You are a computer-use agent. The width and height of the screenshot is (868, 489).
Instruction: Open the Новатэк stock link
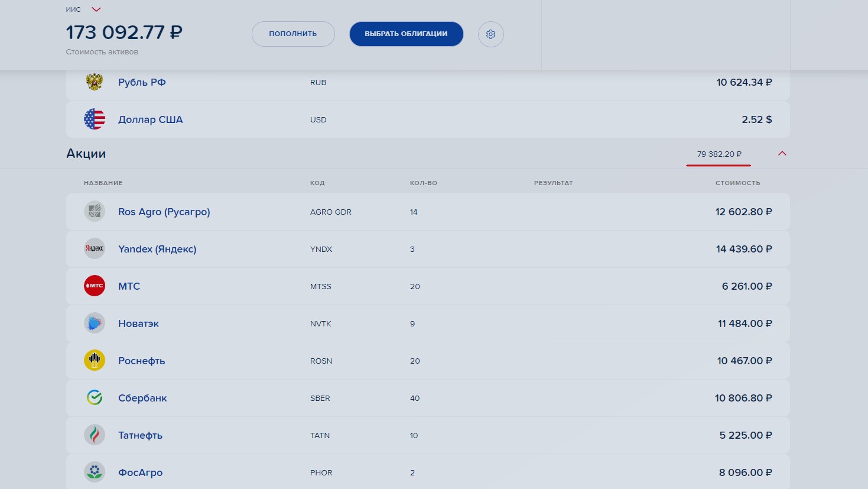point(138,323)
